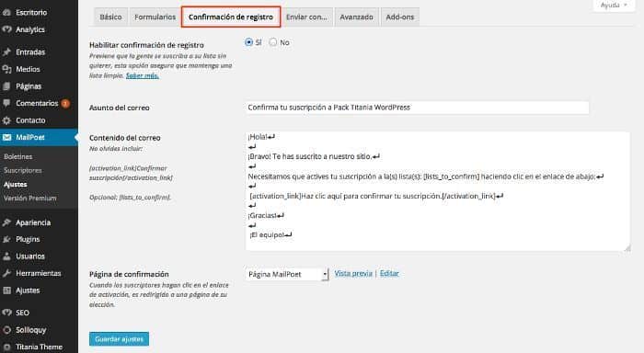Open Apariencia brush icon
Screen dimensions: 644x353
6,222
